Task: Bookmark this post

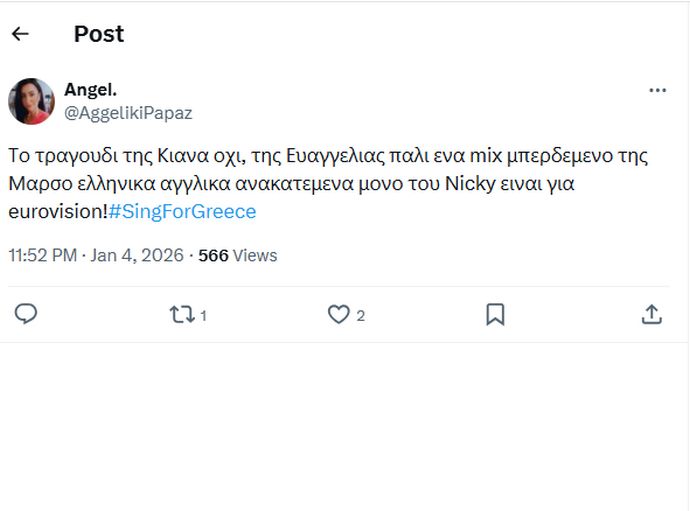Action: click(x=495, y=315)
